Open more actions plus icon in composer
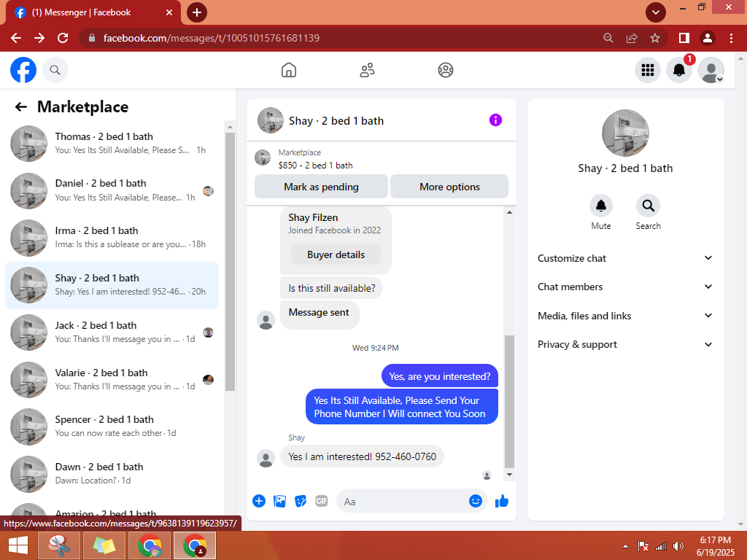The image size is (747, 560). pyautogui.click(x=259, y=501)
